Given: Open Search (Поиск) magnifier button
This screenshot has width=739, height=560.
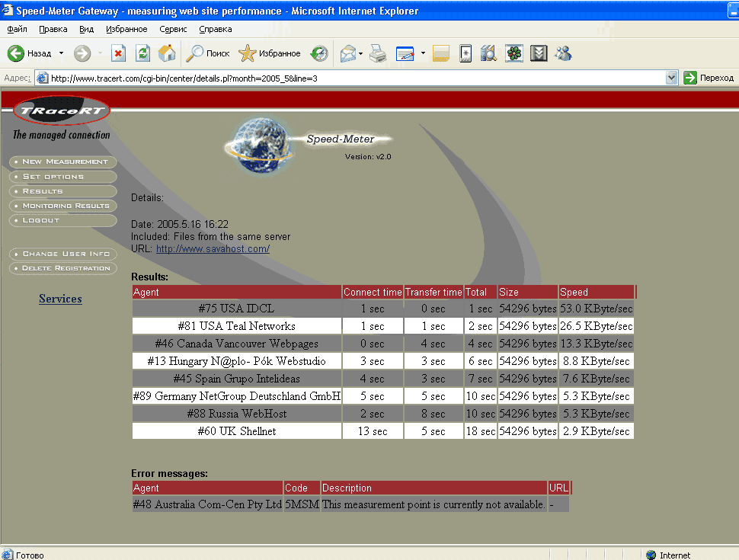Looking at the screenshot, I should pyautogui.click(x=207, y=53).
